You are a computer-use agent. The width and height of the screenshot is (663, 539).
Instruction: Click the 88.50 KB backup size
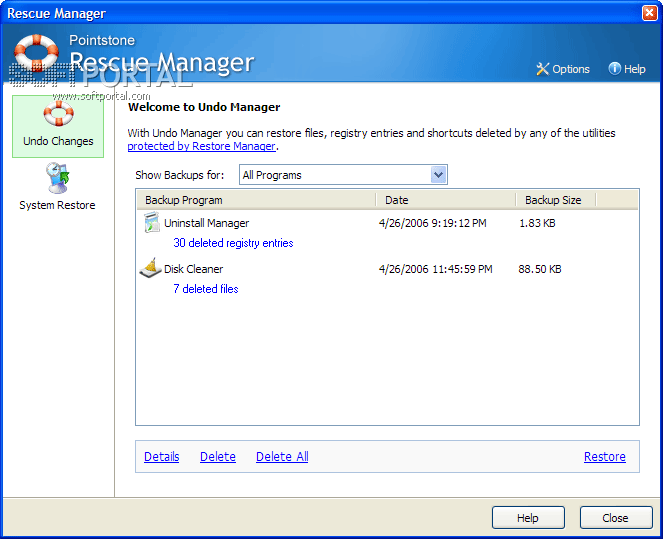click(540, 269)
